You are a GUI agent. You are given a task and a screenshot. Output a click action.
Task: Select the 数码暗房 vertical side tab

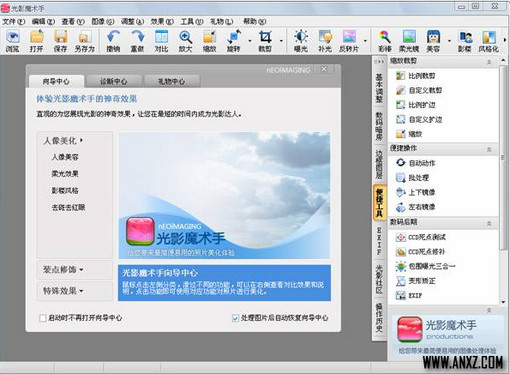[x=379, y=126]
